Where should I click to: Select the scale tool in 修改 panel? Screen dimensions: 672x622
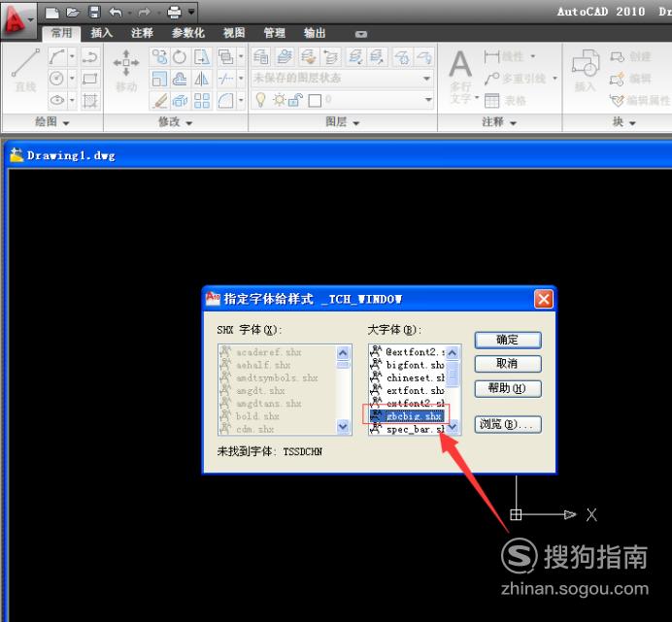(159, 79)
